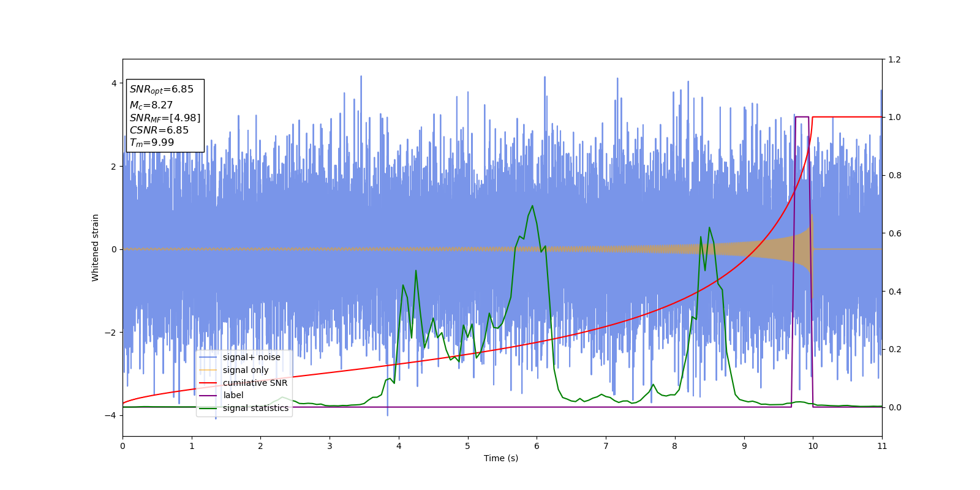The width and height of the screenshot is (980, 490).
Task: Click the CSNR=6.85 annotation text
Action: coord(159,130)
